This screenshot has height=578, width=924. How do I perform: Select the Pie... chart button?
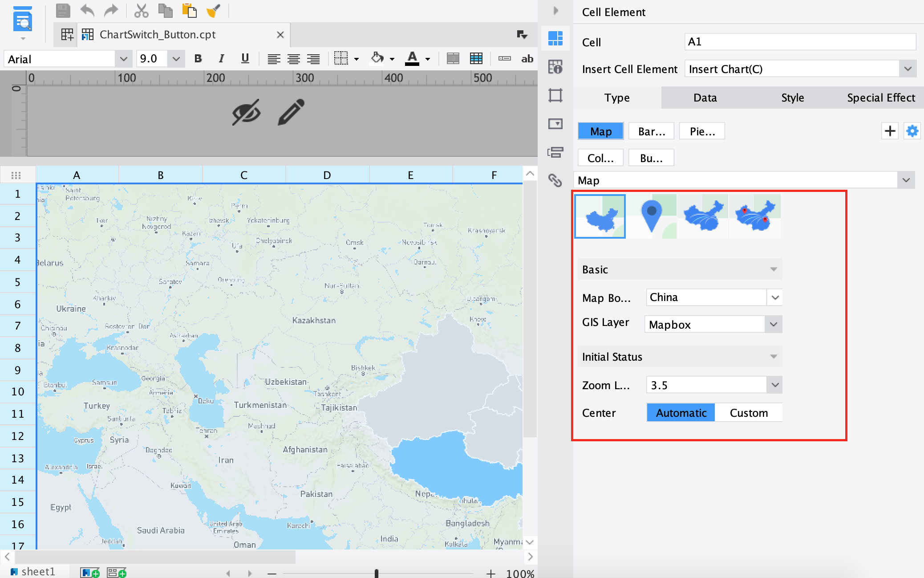click(702, 131)
